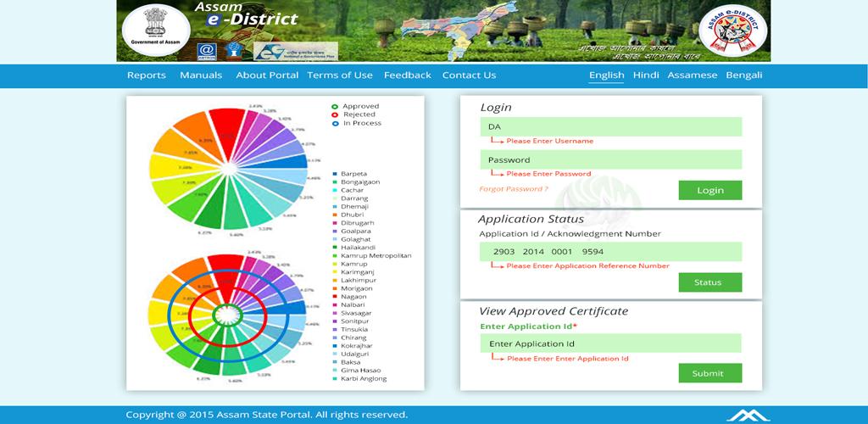This screenshot has width=868, height=424.
Task: Select Karimganj in the district legend
Action: (x=357, y=272)
